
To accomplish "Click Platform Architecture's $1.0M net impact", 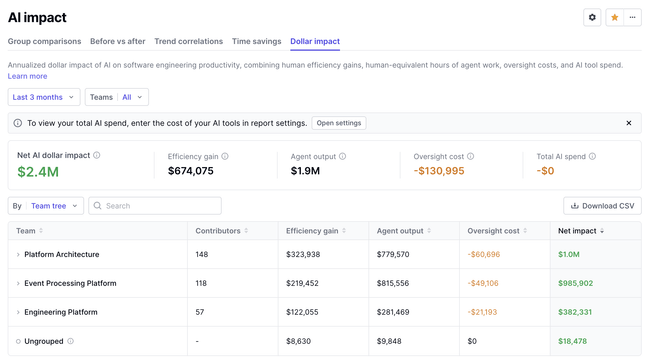I will point(569,255).
